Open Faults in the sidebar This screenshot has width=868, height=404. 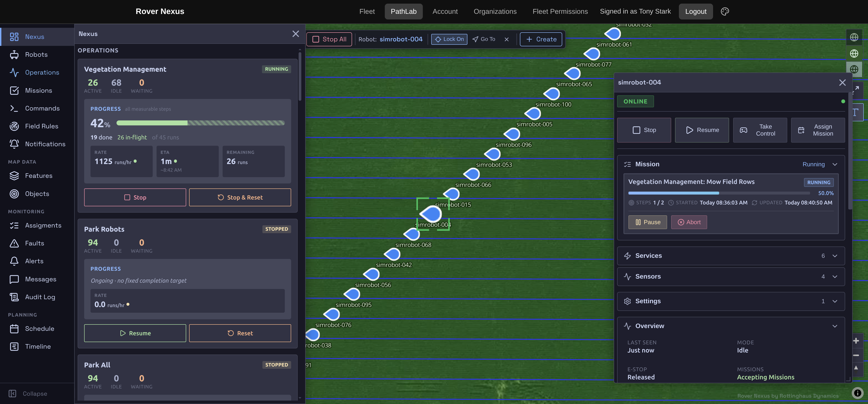(37, 243)
